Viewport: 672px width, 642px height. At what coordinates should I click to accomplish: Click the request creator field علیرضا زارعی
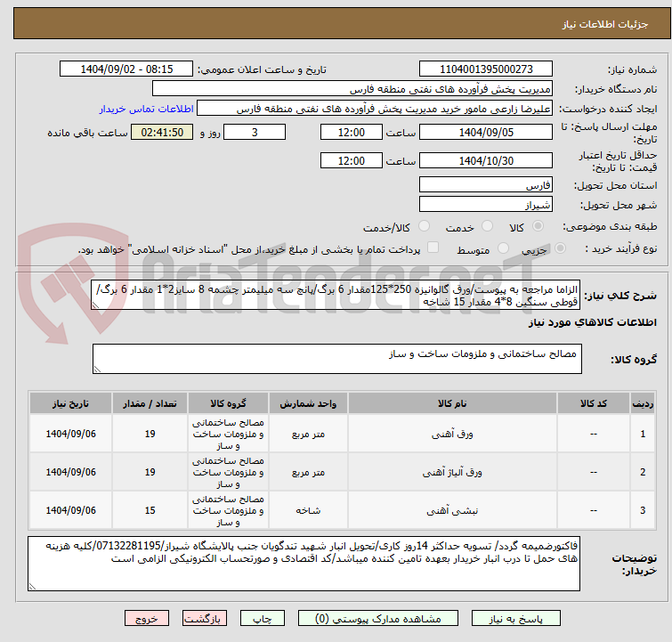click(x=375, y=109)
